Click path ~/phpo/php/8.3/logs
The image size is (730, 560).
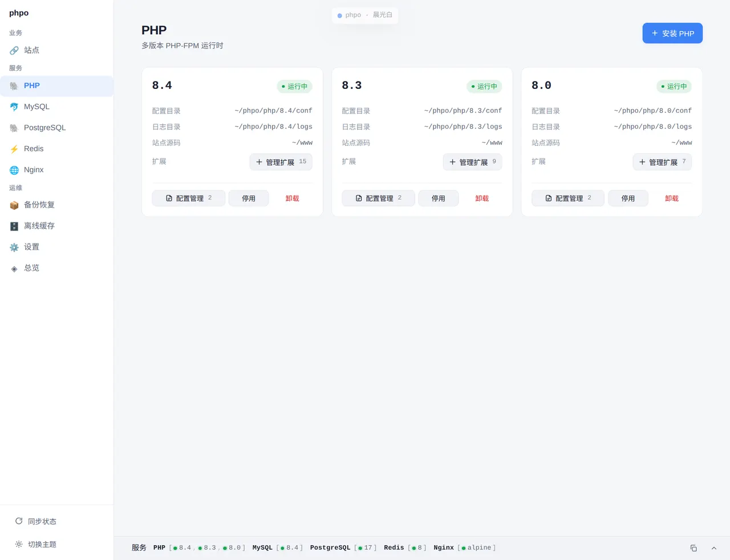point(463,127)
